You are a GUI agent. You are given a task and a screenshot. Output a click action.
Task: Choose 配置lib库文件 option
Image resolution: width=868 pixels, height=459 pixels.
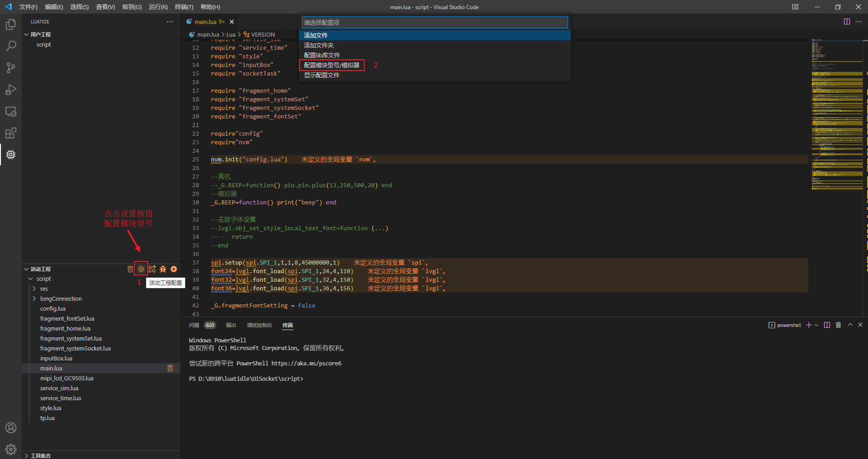pyautogui.click(x=434, y=55)
